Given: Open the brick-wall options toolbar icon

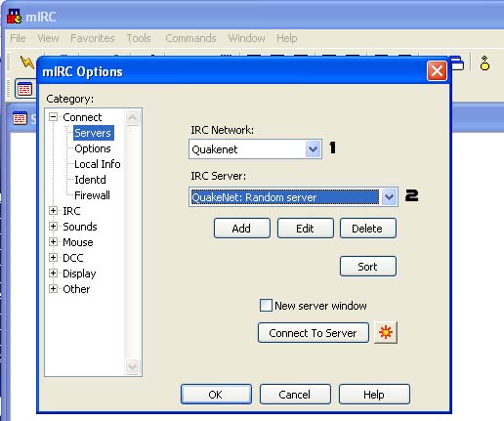Looking at the screenshot, I should click(x=24, y=89).
